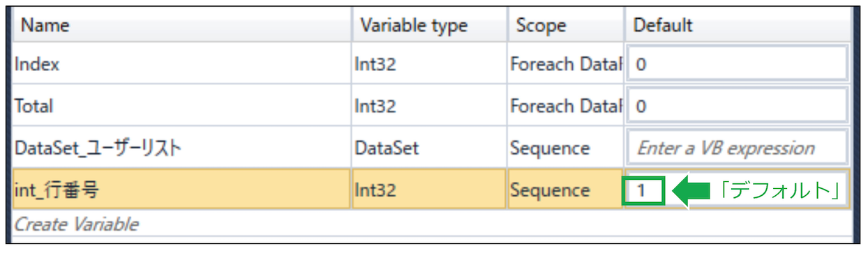
Task: Open Int32 type dropdown for int_行番号
Action: [x=430, y=189]
